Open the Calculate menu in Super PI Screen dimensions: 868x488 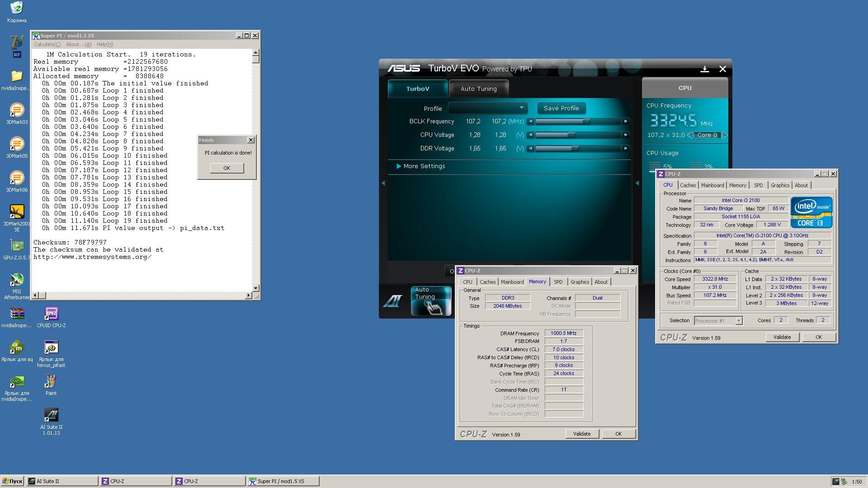pyautogui.click(x=47, y=44)
